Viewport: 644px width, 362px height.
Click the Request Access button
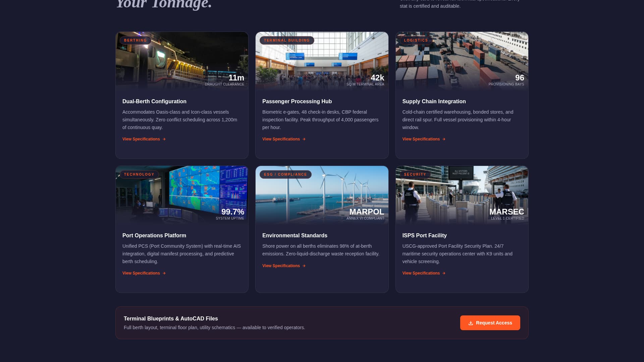click(x=490, y=323)
